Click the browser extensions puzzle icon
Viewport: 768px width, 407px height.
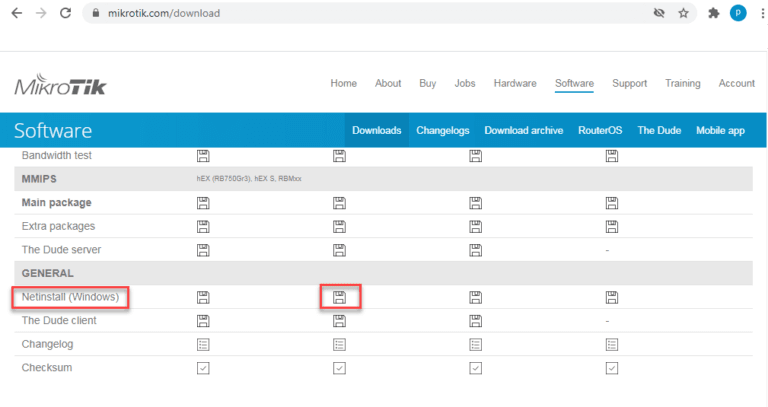pyautogui.click(x=713, y=14)
